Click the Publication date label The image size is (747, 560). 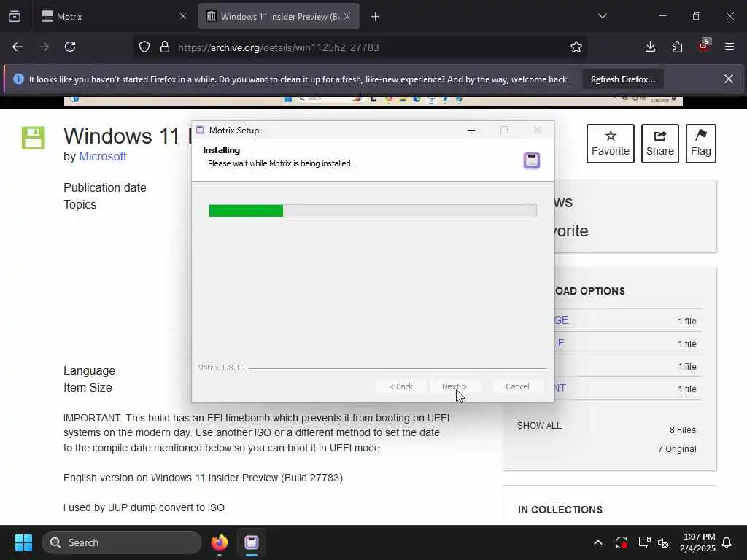105,187
